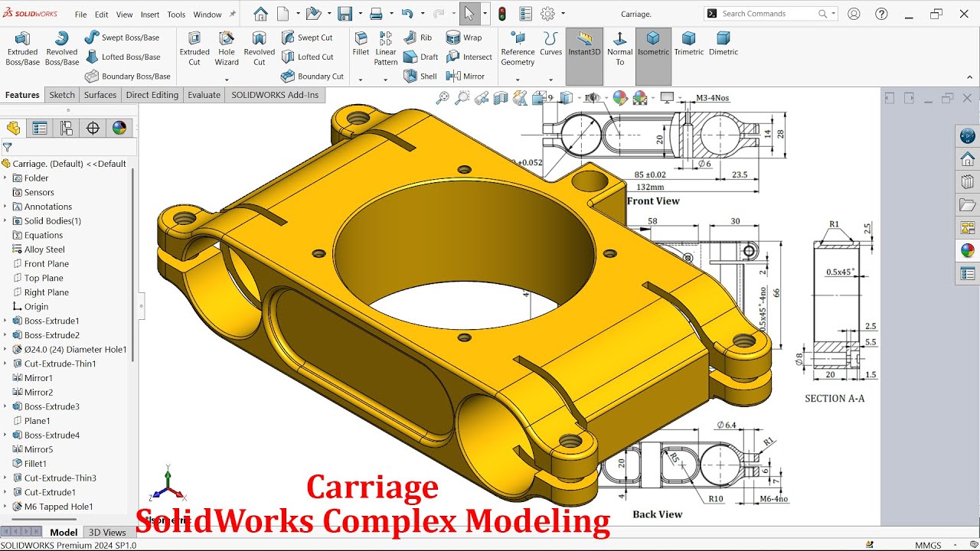Viewport: 980px width, 551px height.
Task: Open FeatureManager design tree tab
Action: pyautogui.click(x=13, y=128)
